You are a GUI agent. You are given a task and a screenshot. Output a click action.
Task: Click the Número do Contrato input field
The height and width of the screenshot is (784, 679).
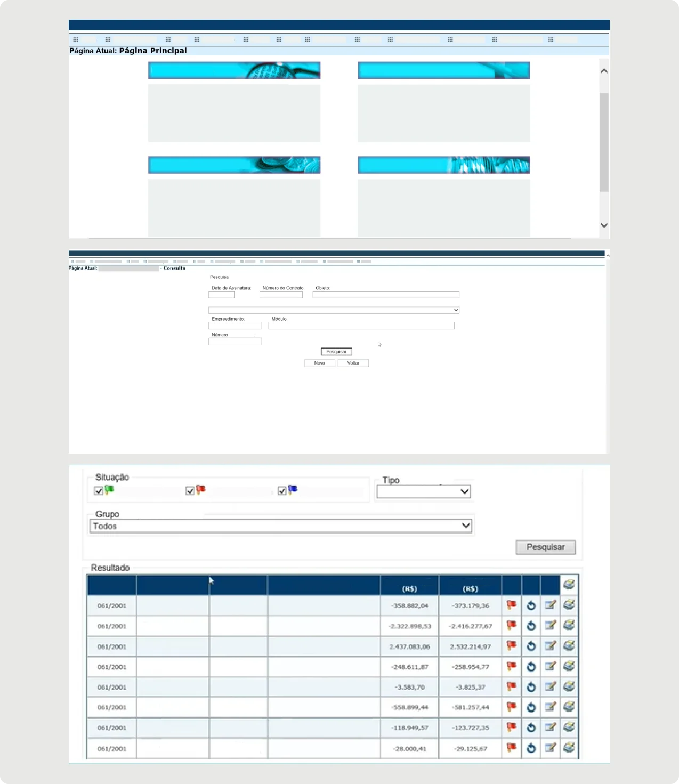[x=281, y=295]
